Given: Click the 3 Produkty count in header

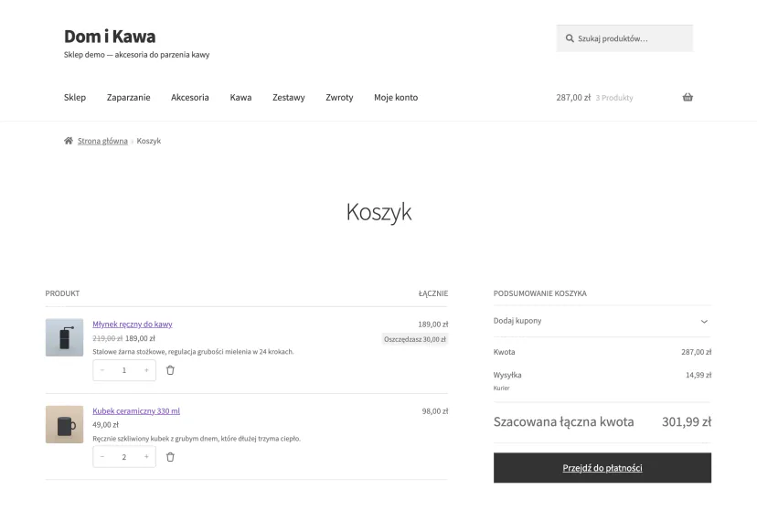Looking at the screenshot, I should [x=614, y=98].
